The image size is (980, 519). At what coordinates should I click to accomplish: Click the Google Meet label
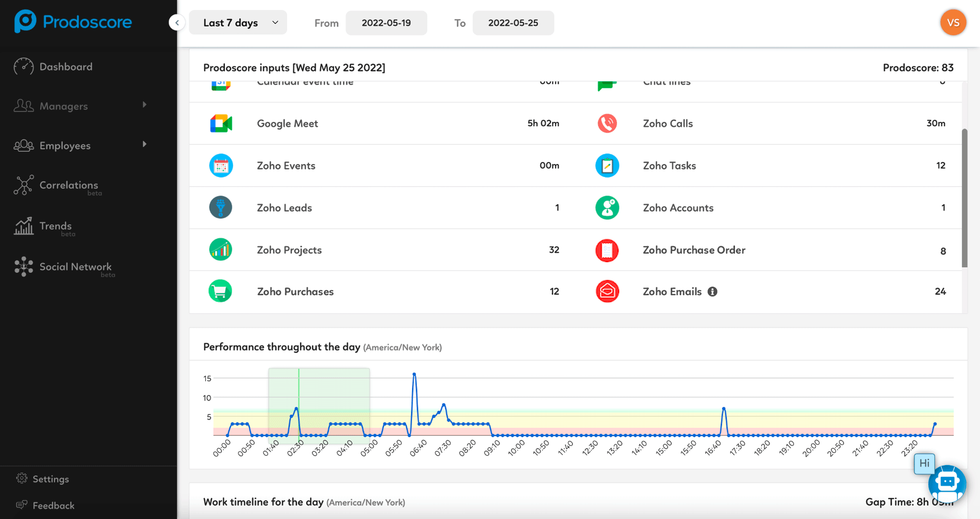pos(287,123)
